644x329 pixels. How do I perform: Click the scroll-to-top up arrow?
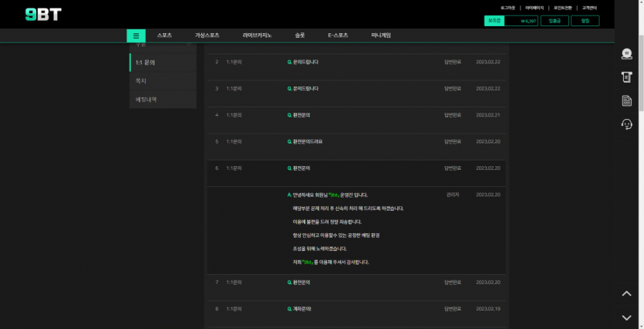coord(626,293)
